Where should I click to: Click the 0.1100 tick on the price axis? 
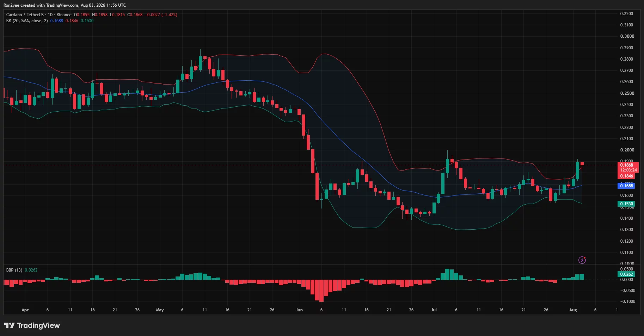tap(627, 253)
